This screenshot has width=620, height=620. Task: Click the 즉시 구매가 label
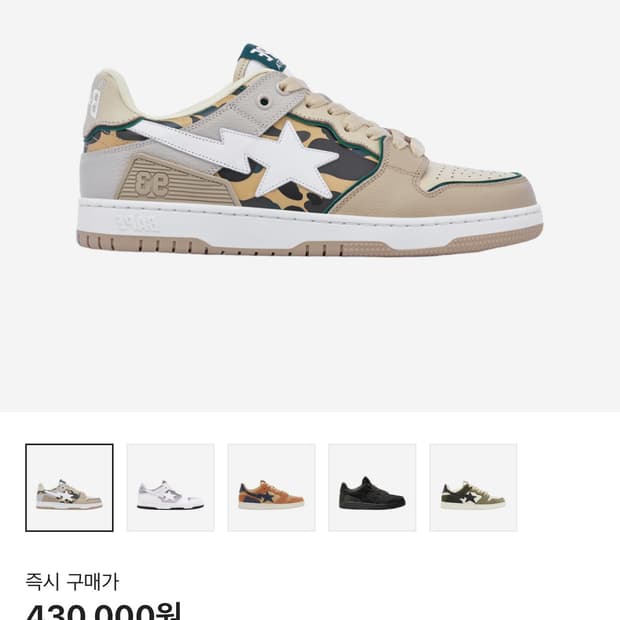click(x=72, y=582)
